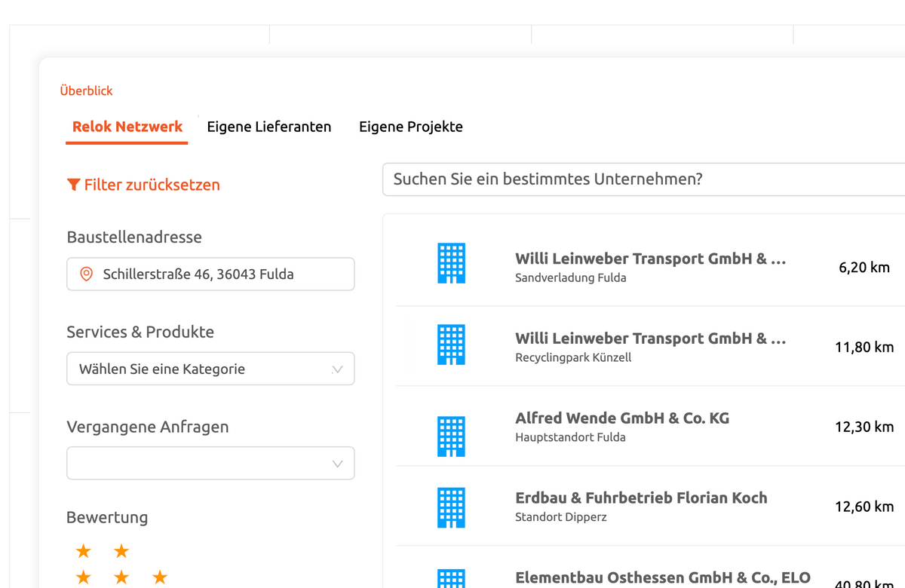Screen dimensions: 905x588
Task: Click building icon for Erdbau & Fuhrbetrieb Florian Koch
Action: coord(451,507)
